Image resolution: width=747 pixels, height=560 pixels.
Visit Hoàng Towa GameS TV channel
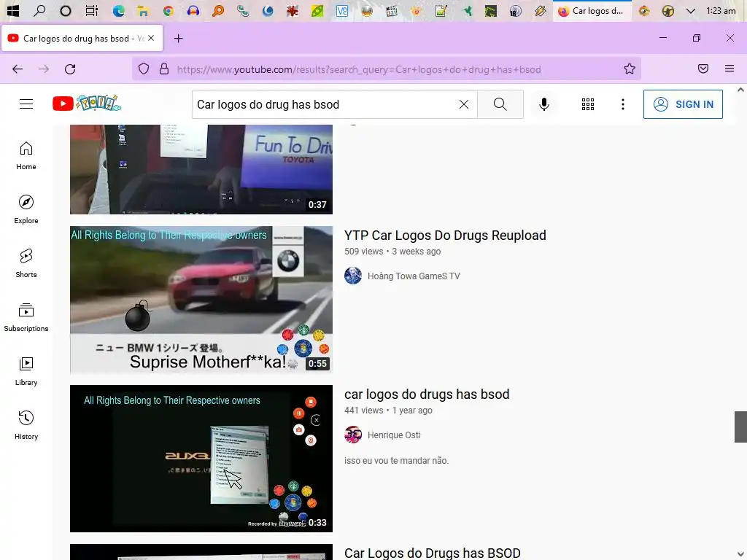[x=414, y=276]
